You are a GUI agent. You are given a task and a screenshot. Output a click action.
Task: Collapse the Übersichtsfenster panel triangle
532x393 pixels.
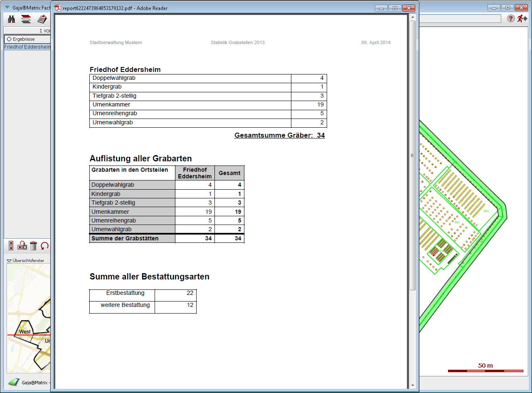(9, 261)
